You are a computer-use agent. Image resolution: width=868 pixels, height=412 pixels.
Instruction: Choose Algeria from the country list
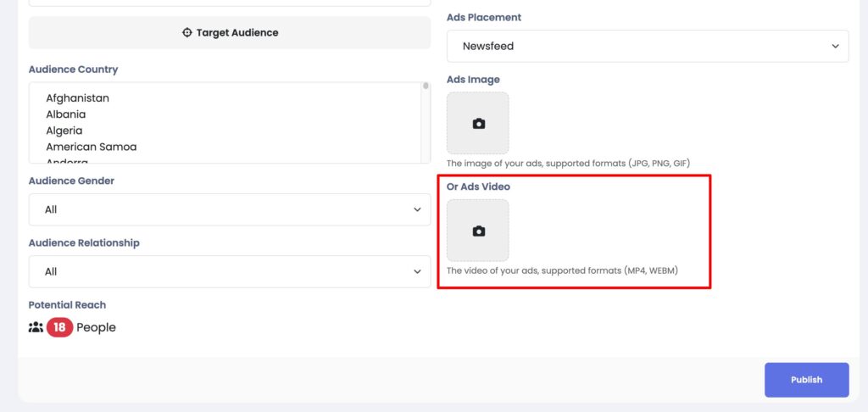click(x=64, y=131)
